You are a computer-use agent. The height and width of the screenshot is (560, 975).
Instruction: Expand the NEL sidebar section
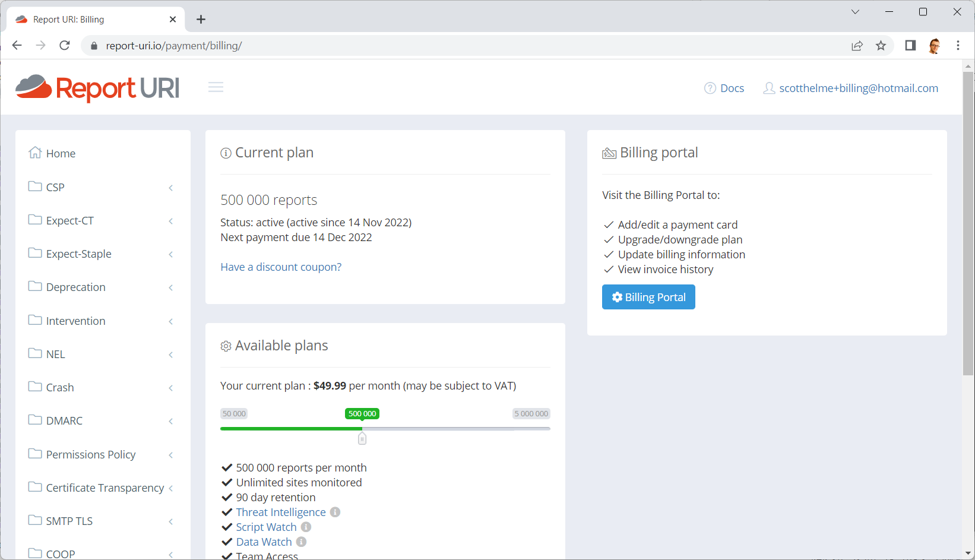(x=101, y=354)
